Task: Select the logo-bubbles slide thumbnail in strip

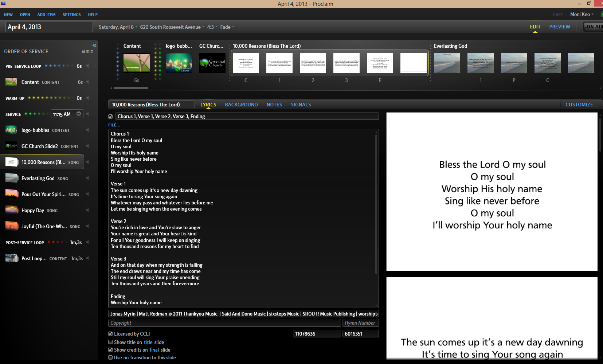Action: pyautogui.click(x=179, y=63)
